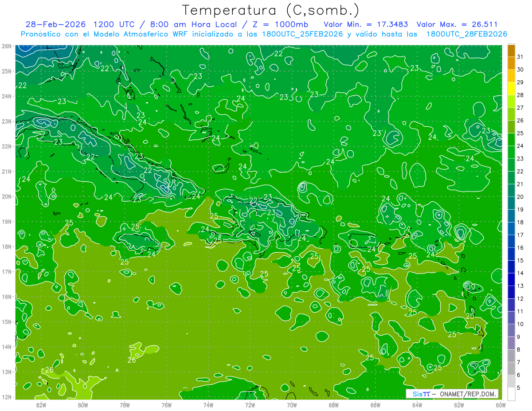Click the 'SisTT - ONAMET/REP.DOM.' credit label
Viewport: 532px width, 411px height.
tap(452, 394)
